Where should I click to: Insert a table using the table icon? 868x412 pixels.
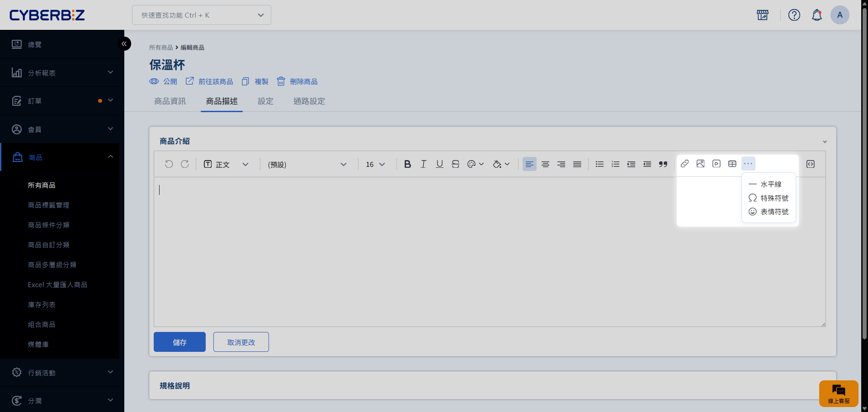pyautogui.click(x=732, y=164)
